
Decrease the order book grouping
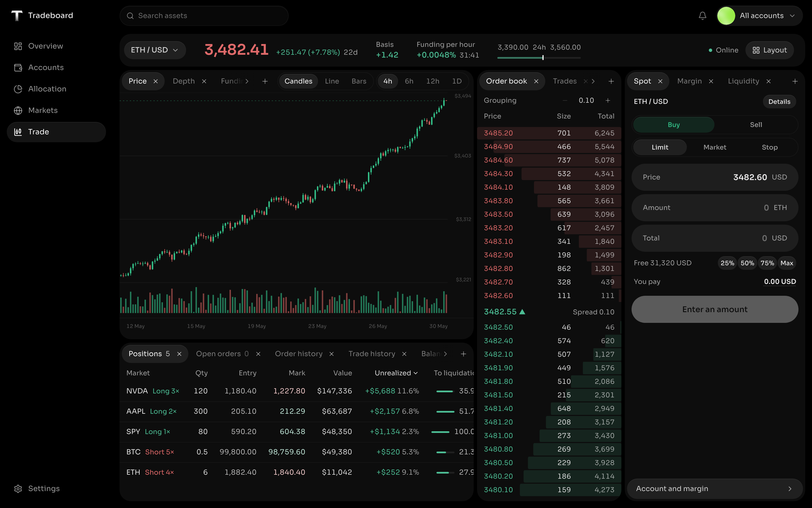point(565,100)
